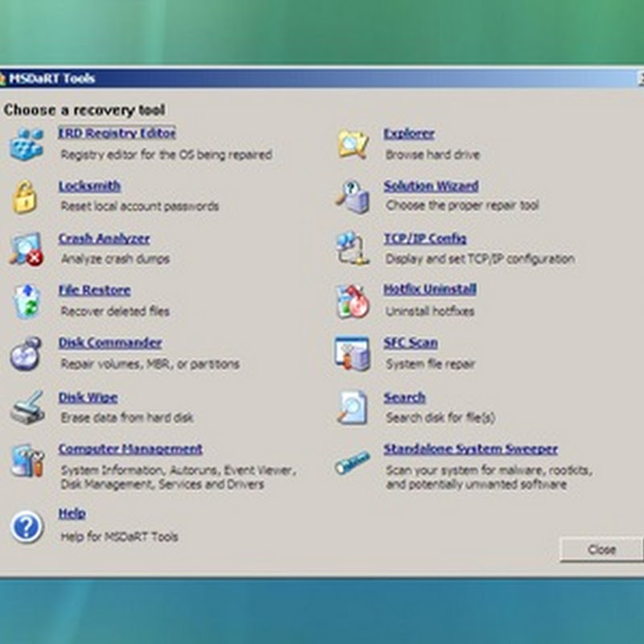Click the text 'Help for MSDaRT Tools'
The width and height of the screenshot is (644, 644).
pyautogui.click(x=119, y=537)
